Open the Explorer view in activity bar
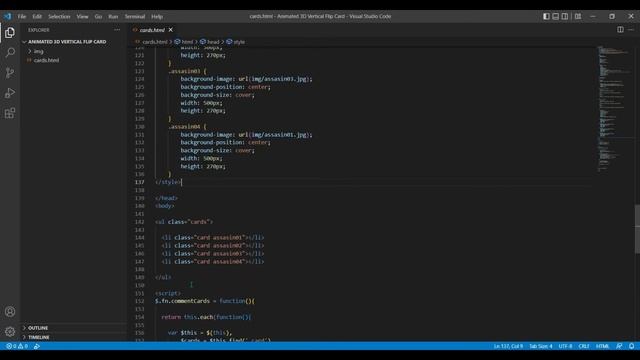This screenshot has width=640, height=360. pyautogui.click(x=10, y=33)
